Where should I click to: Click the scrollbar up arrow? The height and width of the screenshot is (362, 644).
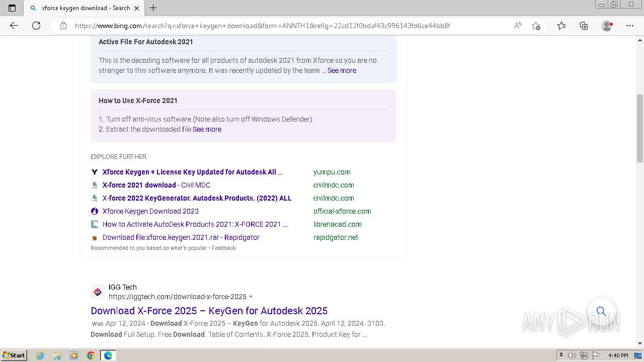640,40
